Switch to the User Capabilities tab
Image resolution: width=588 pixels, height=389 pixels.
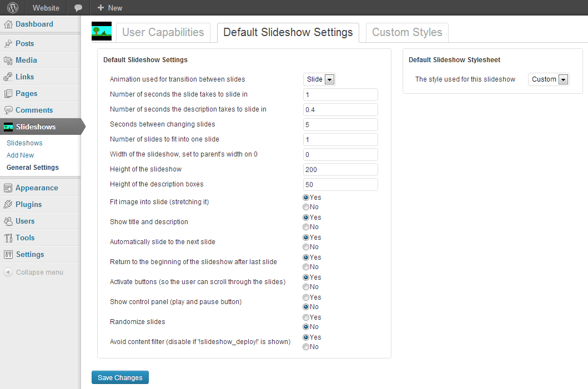163,33
